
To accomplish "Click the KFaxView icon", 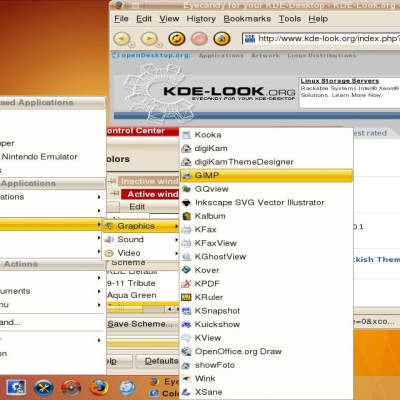I will [x=186, y=243].
